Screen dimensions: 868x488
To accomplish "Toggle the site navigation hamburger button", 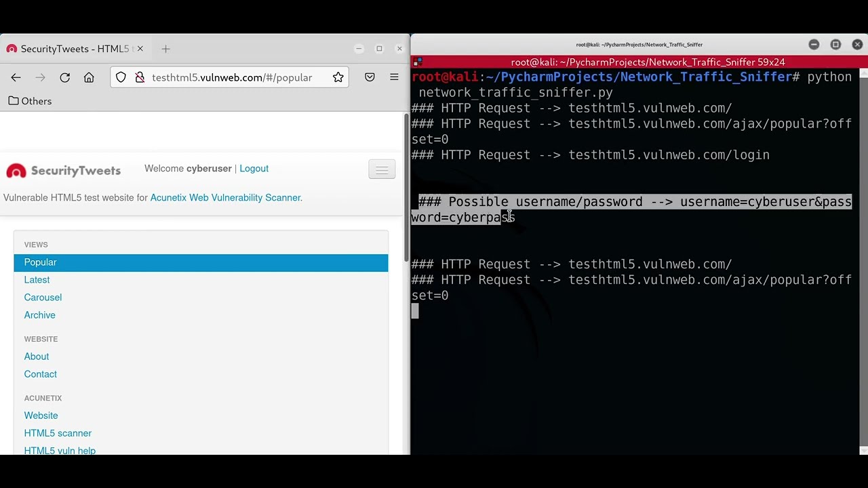I will (x=382, y=169).
